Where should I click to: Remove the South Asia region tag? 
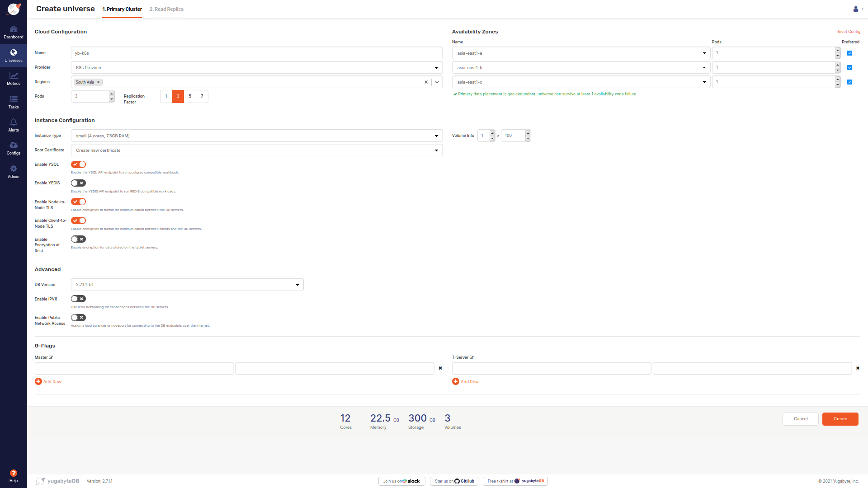pyautogui.click(x=98, y=82)
